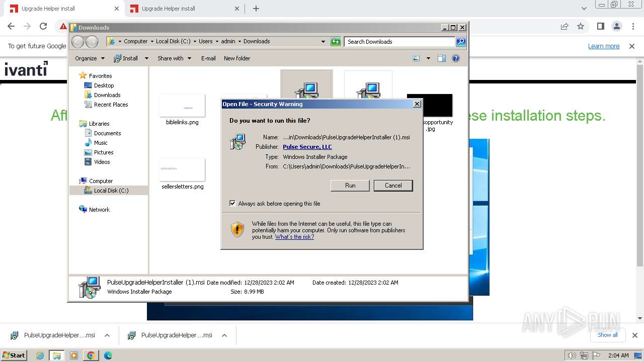The height and width of the screenshot is (362, 644).
Task: Expand the Install dropdown arrow
Action: (146, 58)
